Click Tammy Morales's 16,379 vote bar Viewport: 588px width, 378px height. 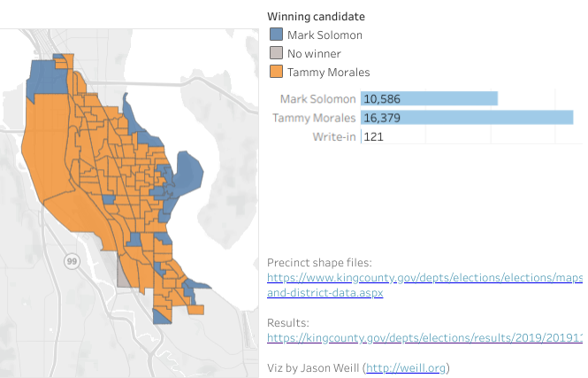(467, 118)
